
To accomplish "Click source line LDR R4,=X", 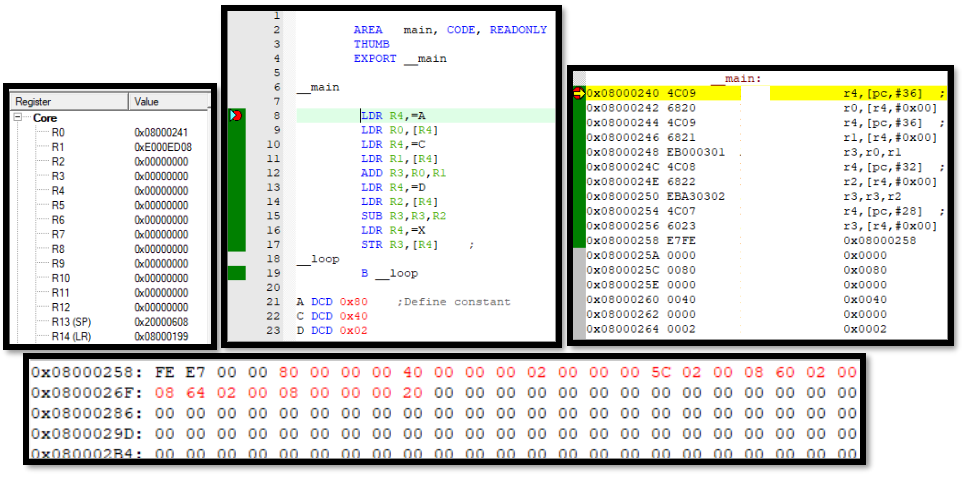I will [x=394, y=230].
